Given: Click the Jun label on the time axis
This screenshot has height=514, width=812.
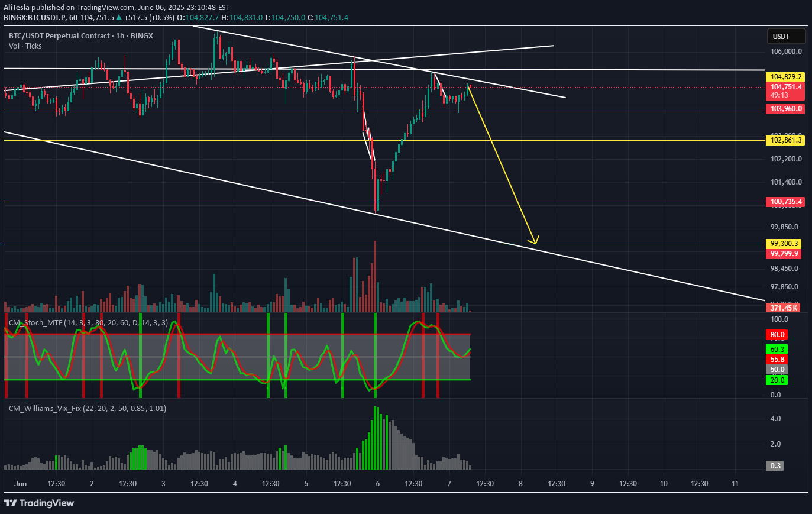Looking at the screenshot, I should [x=21, y=484].
